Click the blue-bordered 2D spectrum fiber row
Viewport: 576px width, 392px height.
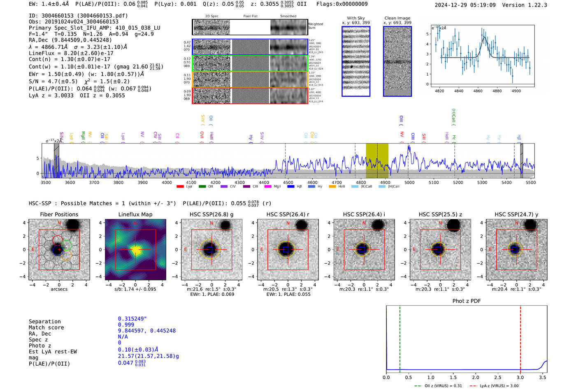tap(250, 47)
